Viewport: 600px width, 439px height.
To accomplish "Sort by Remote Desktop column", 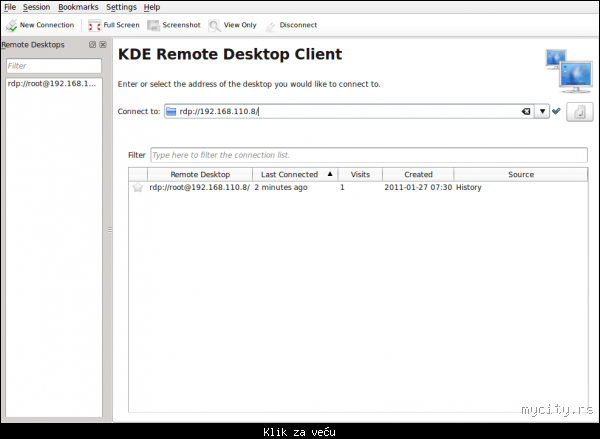I will [x=200, y=175].
